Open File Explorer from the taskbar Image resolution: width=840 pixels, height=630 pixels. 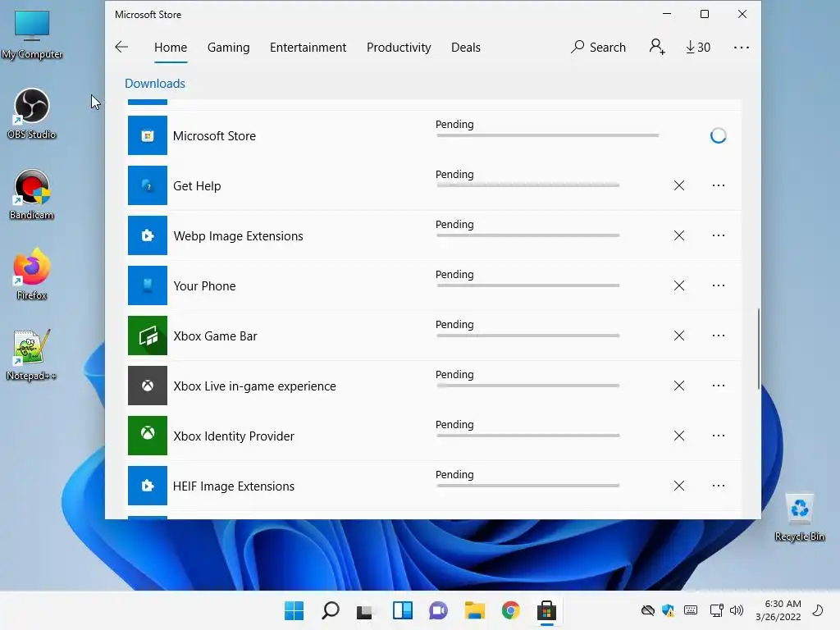click(475, 610)
